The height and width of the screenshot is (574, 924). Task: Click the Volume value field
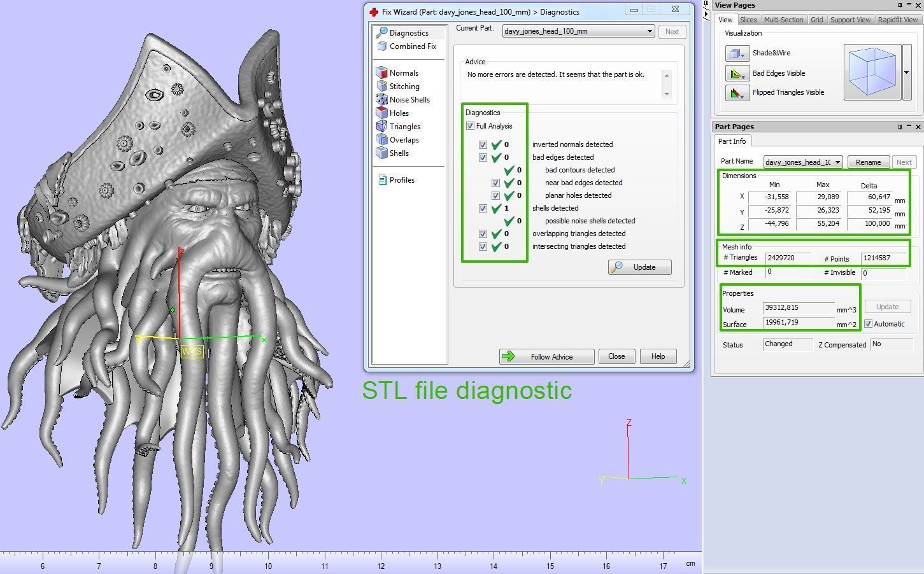click(x=799, y=308)
